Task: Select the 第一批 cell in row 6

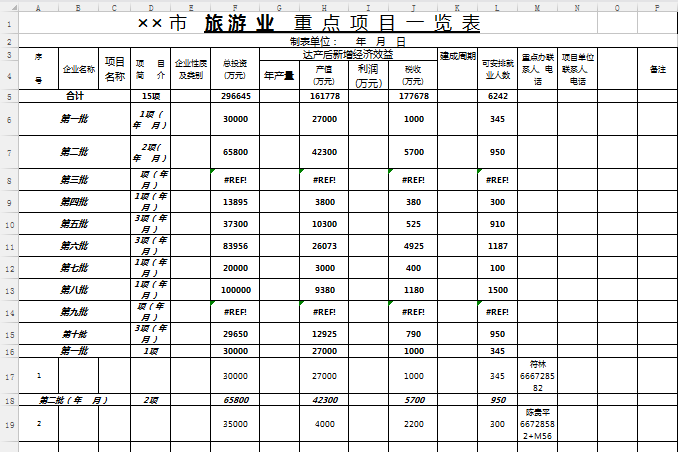Action: click(75, 119)
